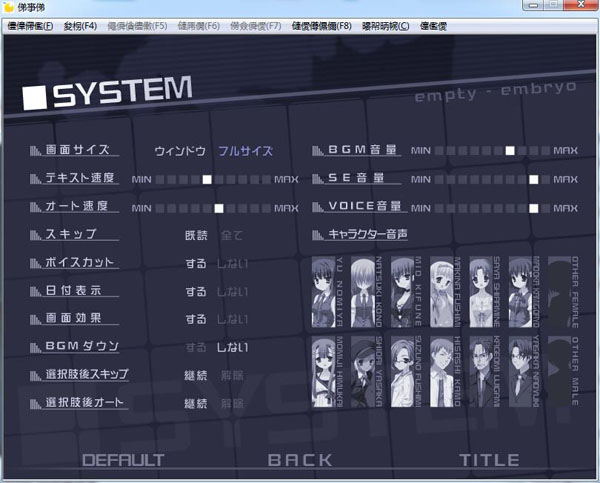The height and width of the screenshot is (483, 600).
Task: Click the yellow app icon in title bar
Action: [9, 7]
